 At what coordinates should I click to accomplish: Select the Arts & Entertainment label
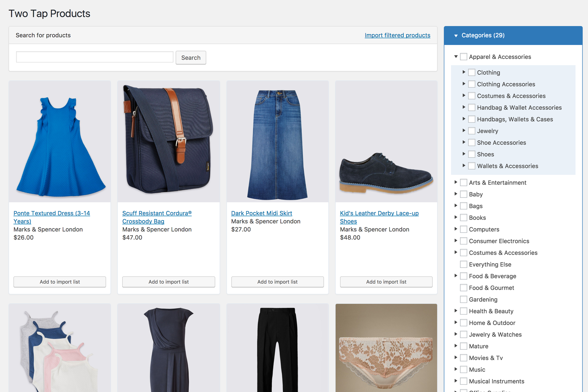498,183
